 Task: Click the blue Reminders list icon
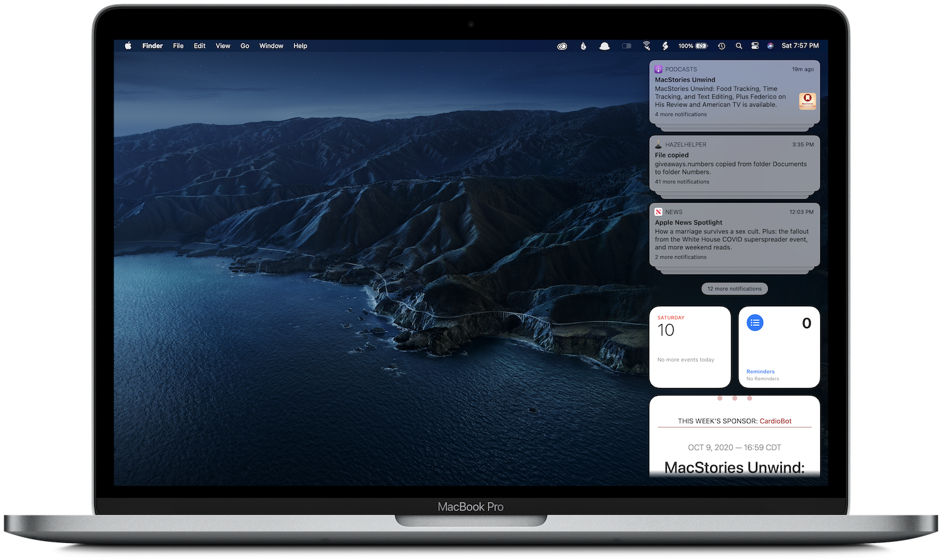pos(755,323)
